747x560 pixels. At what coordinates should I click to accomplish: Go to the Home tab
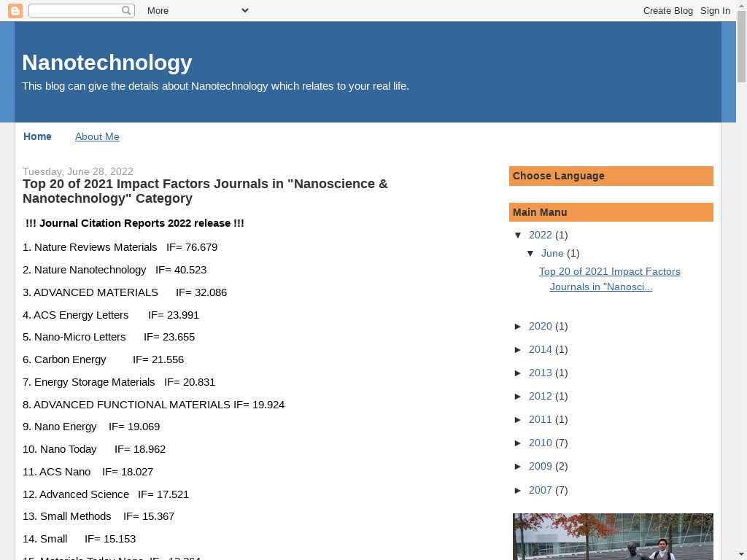[37, 136]
